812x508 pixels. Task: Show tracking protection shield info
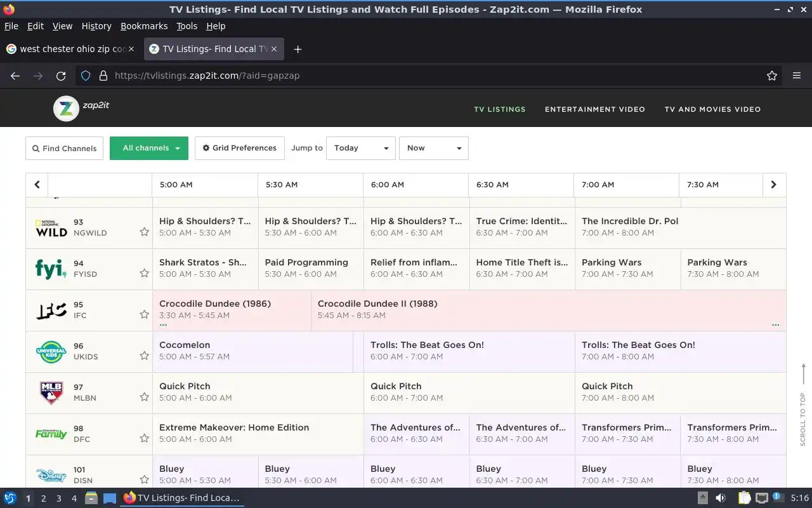pyautogui.click(x=86, y=76)
